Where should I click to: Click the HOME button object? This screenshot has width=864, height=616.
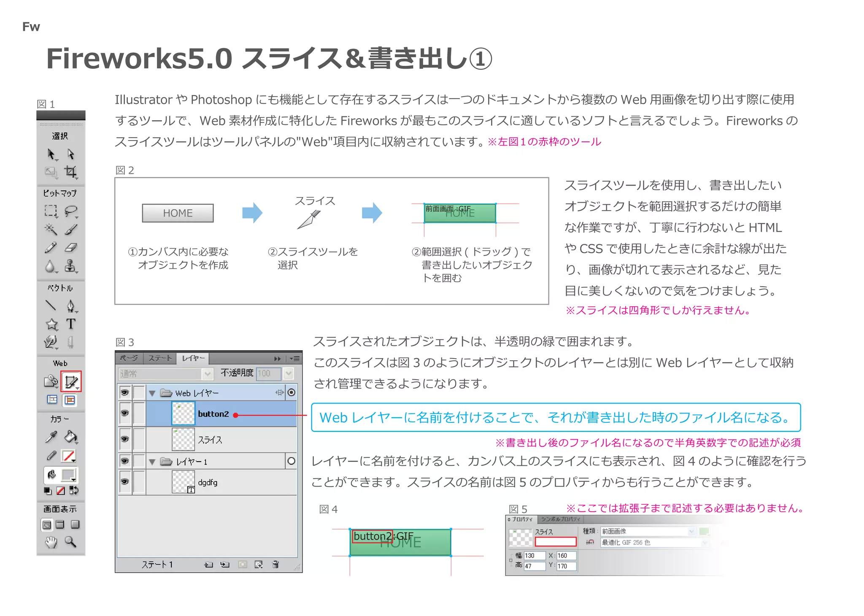pos(178,213)
